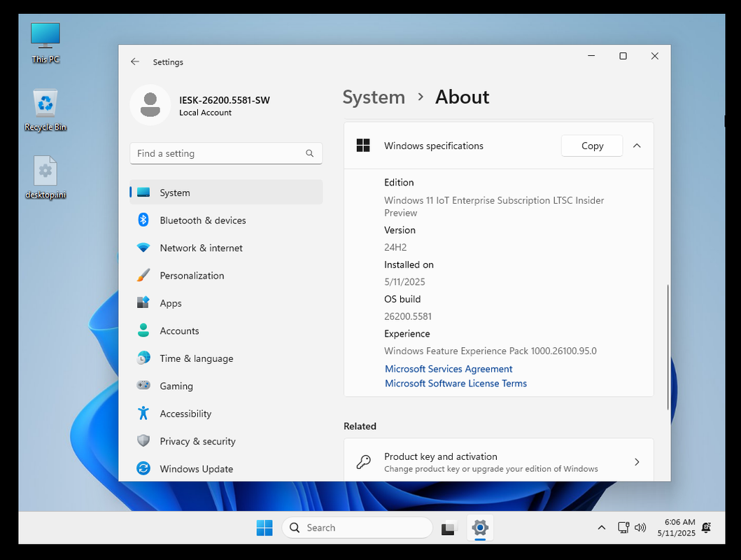Go to Network & internet settings

(x=226, y=248)
